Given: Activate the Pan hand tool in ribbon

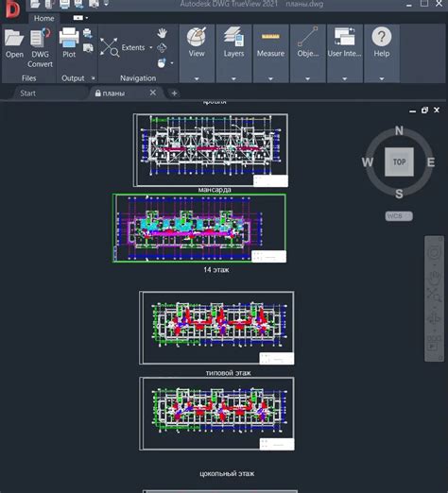Looking at the screenshot, I should point(162,33).
